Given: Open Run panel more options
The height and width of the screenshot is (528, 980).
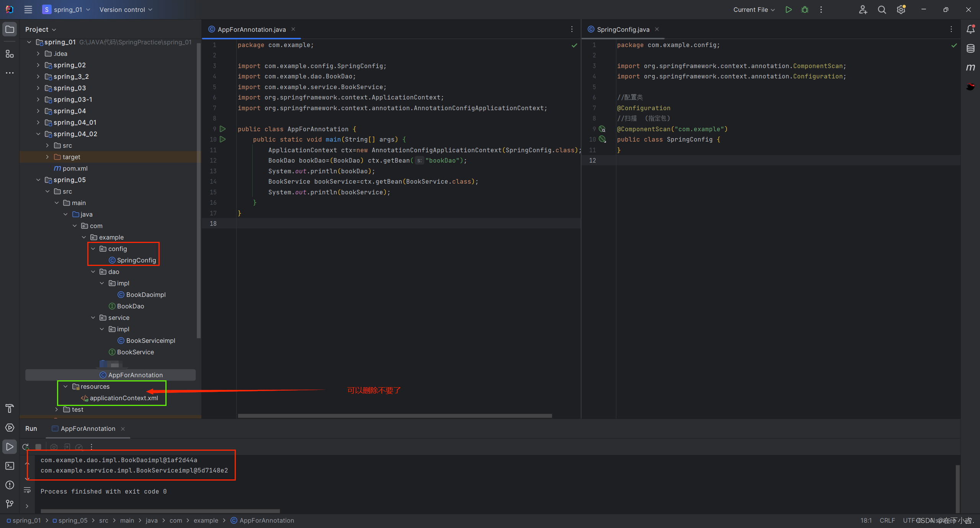Looking at the screenshot, I should 91,447.
